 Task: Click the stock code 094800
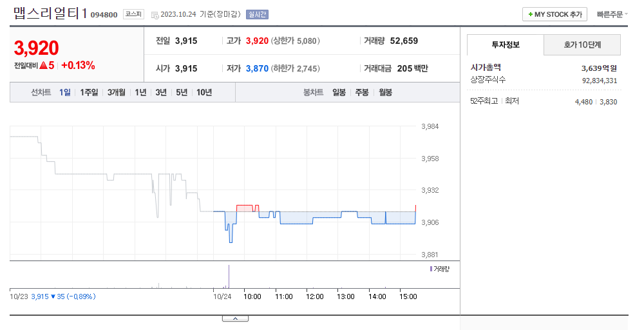pyautogui.click(x=104, y=15)
